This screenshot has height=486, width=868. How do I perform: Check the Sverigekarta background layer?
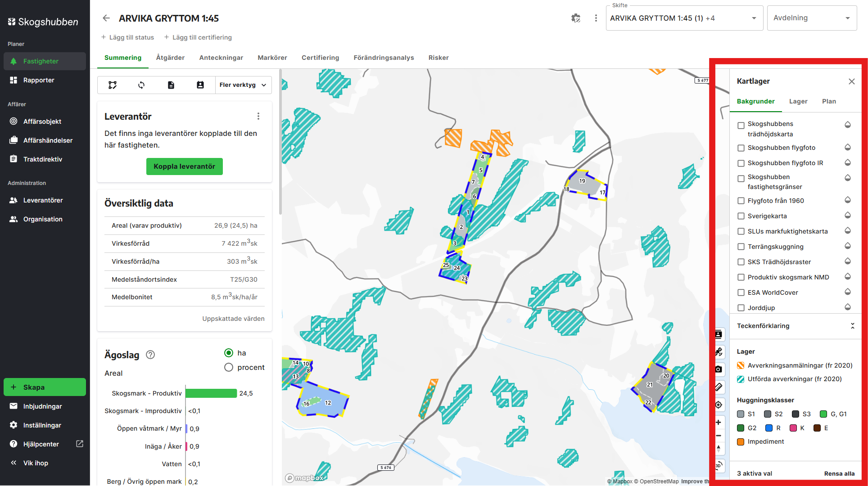[x=741, y=216]
